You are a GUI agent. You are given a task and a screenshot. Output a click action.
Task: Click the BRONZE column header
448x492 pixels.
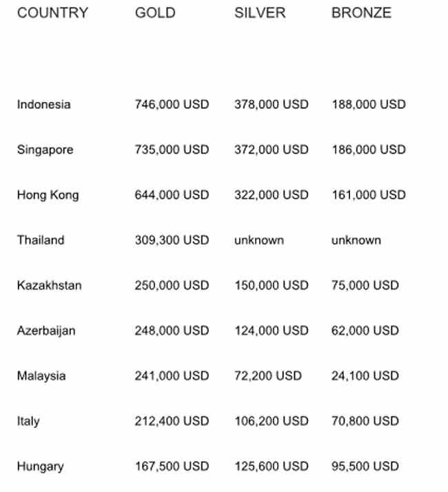361,13
